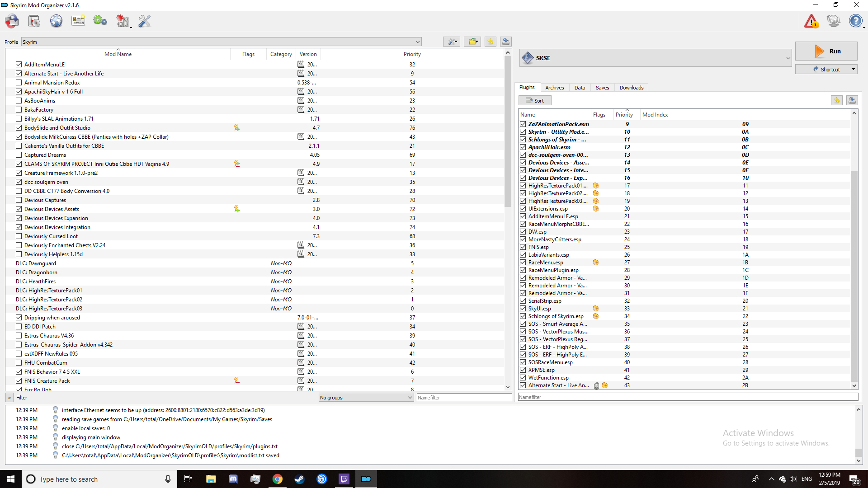Open the Shortcut dropdown arrow
Viewport: 868px width, 488px height.
click(x=853, y=69)
